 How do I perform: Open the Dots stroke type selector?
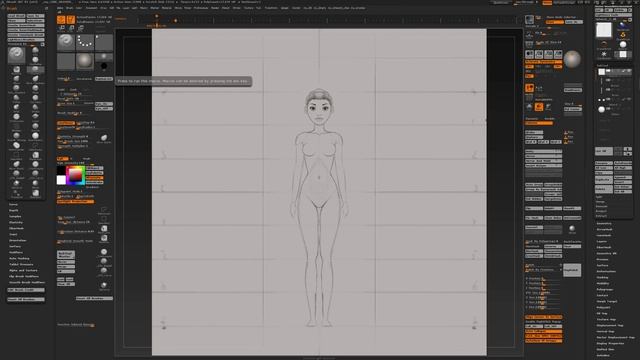(85, 42)
